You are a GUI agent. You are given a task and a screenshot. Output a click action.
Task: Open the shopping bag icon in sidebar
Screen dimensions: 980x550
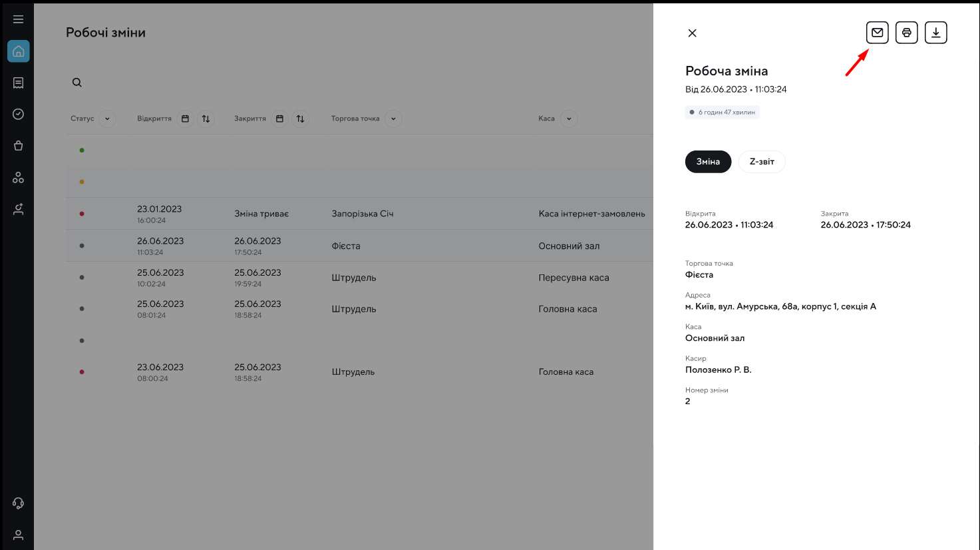pos(18,146)
